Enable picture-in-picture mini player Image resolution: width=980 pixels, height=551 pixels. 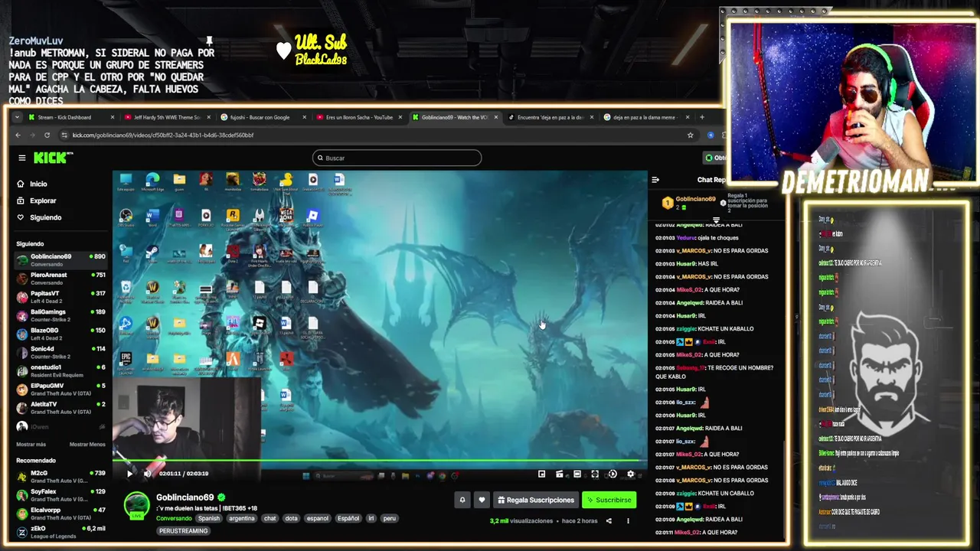coord(542,474)
